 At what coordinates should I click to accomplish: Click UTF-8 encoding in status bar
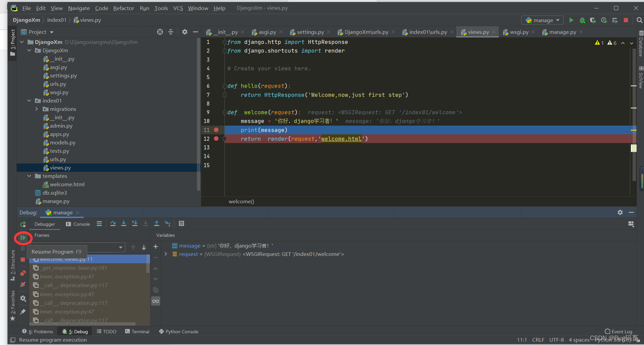click(x=556, y=340)
